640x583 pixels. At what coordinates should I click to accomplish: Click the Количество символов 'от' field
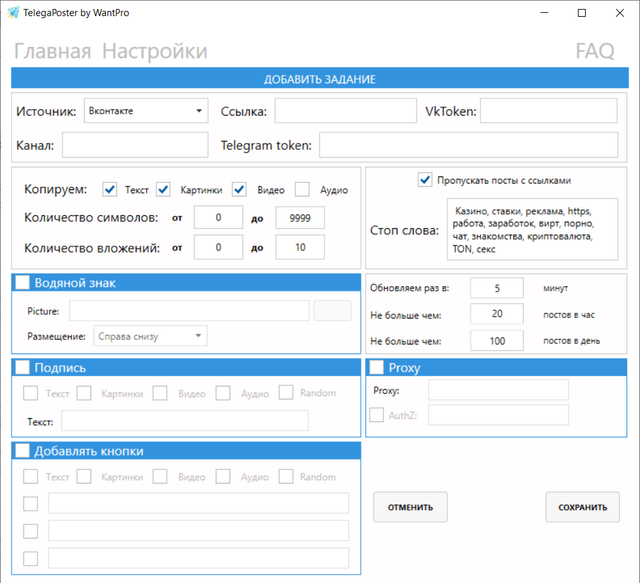point(218,218)
